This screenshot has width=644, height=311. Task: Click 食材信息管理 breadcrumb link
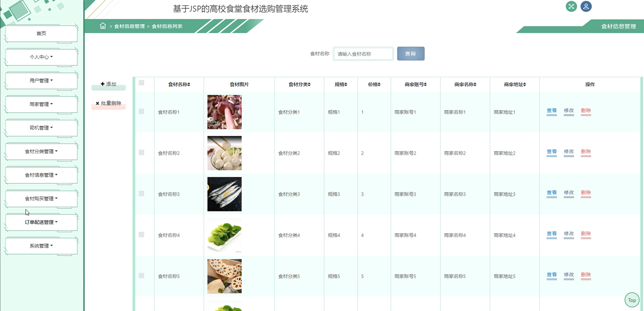point(130,26)
